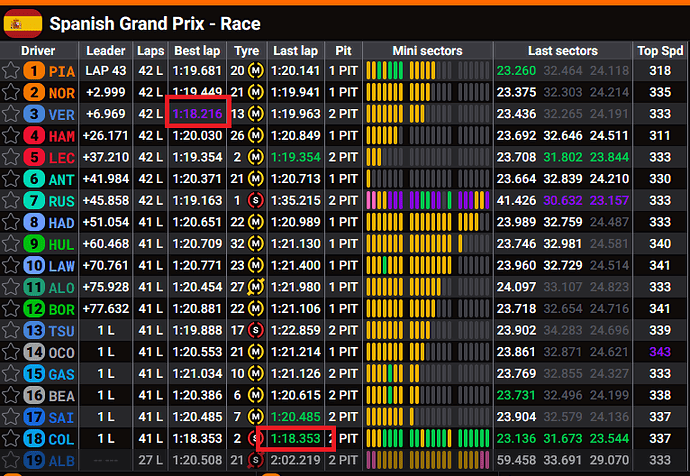Click medium tyre icon in OCO row
Screen dimensions: 690x476
(x=256, y=352)
